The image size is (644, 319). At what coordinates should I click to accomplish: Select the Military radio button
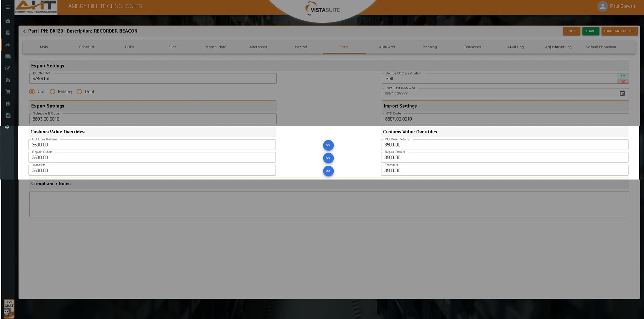tap(53, 92)
